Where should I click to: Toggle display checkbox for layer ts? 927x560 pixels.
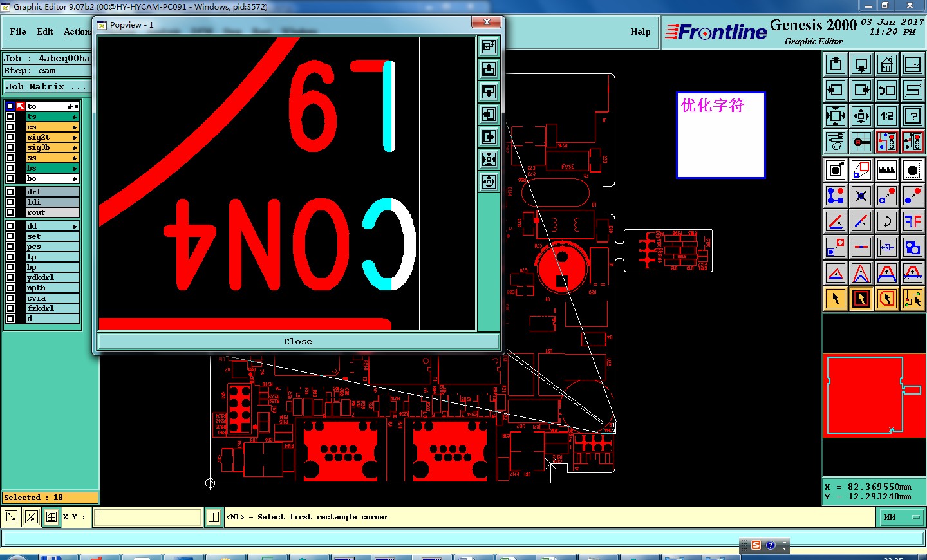click(10, 117)
